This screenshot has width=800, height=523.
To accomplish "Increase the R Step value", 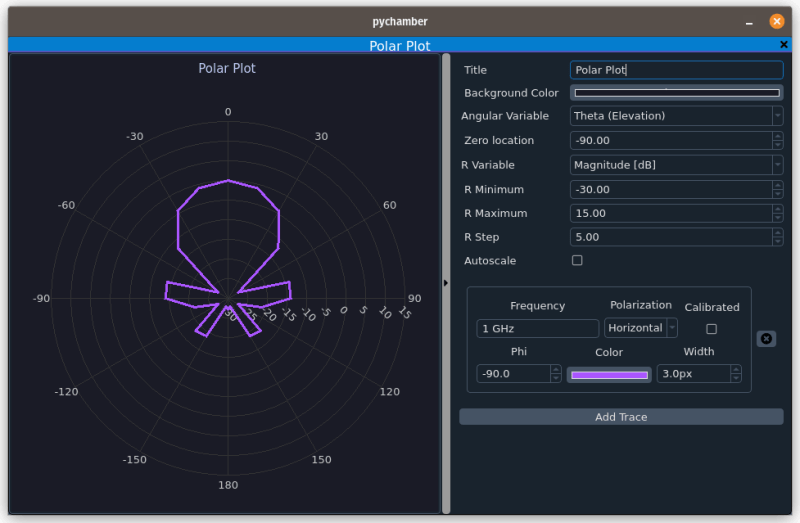I will coord(778,233).
